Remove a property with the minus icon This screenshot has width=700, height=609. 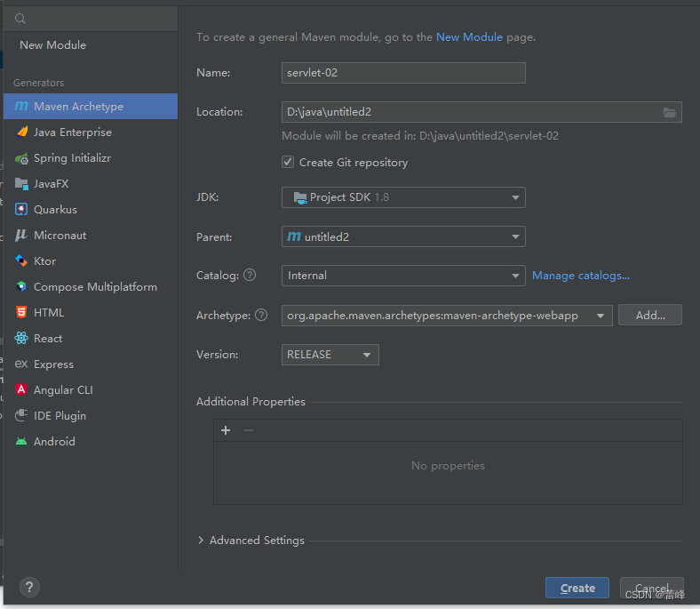[249, 430]
